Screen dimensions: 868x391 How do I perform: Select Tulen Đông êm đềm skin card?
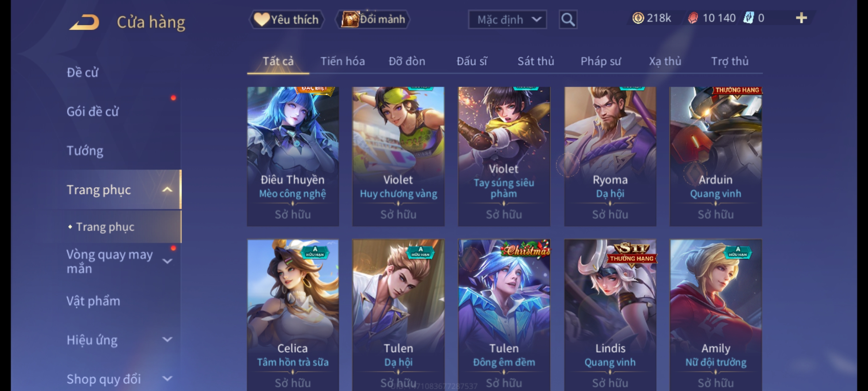pyautogui.click(x=504, y=315)
